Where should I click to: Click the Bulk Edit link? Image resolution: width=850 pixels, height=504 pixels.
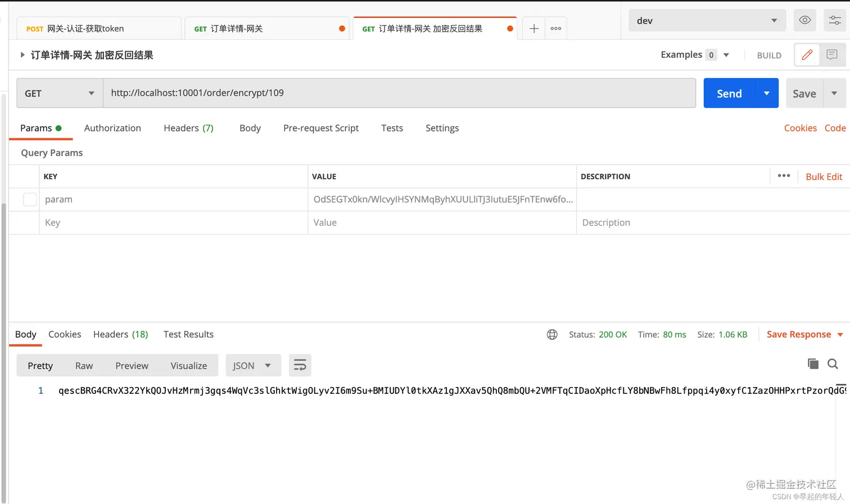tap(824, 176)
